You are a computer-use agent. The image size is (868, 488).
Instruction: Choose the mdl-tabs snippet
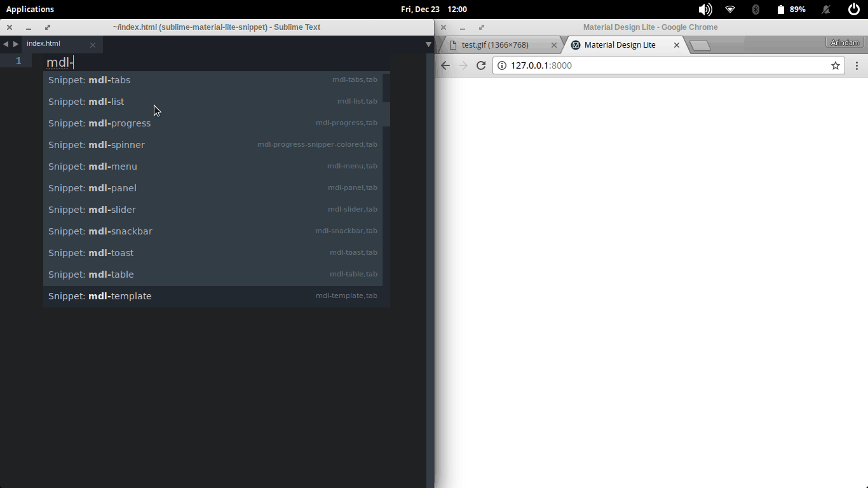click(x=213, y=80)
